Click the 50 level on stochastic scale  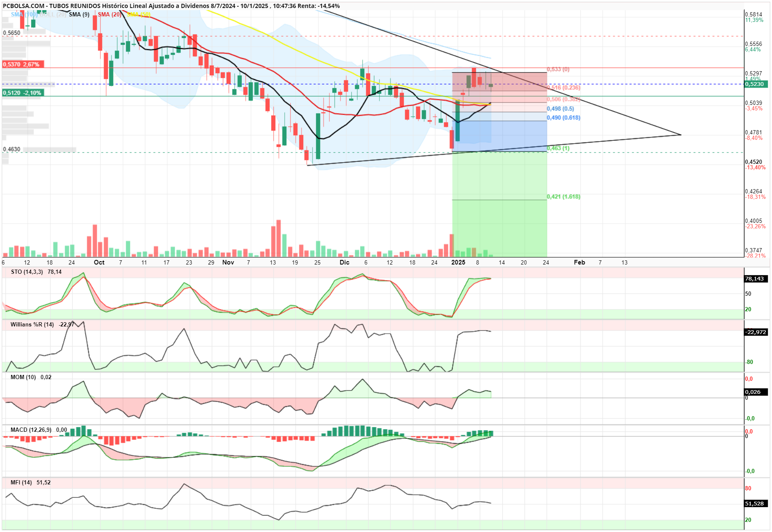coord(748,294)
